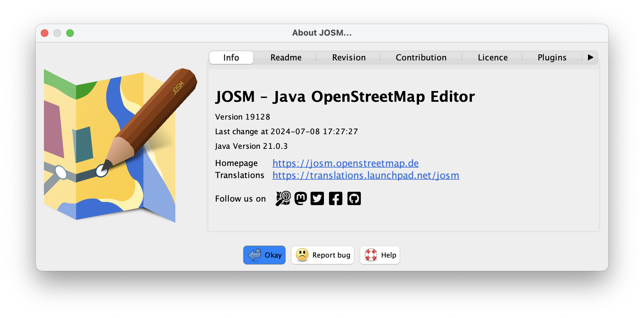Screen dimensions: 644x318
Task: Click the Homepage label
Action: coord(236,163)
